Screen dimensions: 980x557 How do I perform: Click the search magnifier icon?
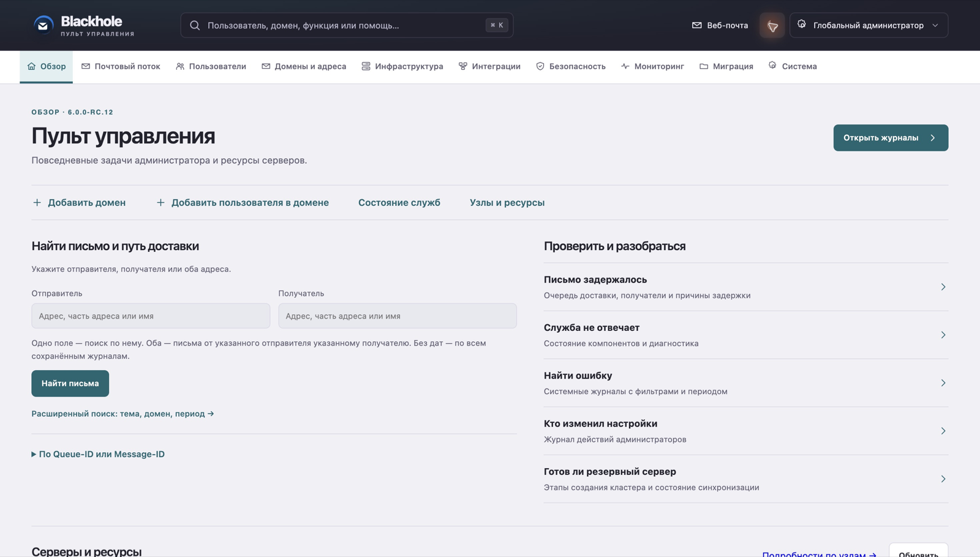tap(195, 25)
